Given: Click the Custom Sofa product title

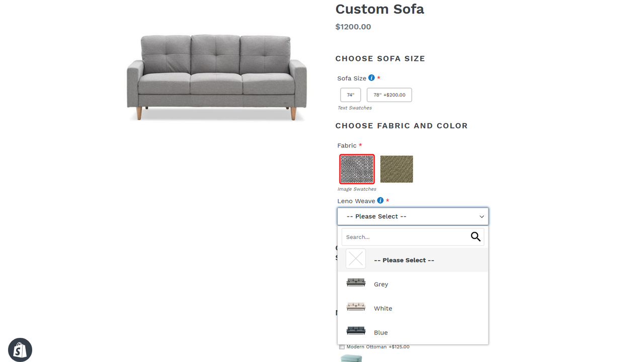Looking at the screenshot, I should 379,9.
